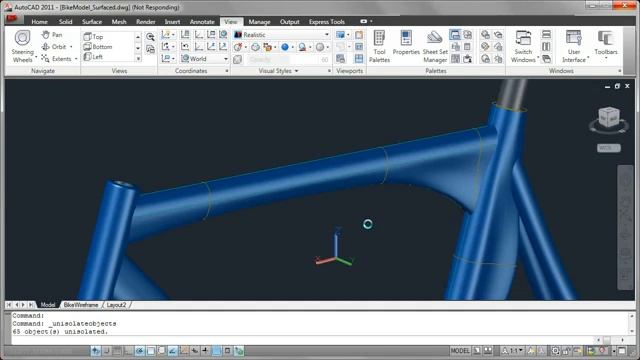Click Quick View Drawings icon in status bar
640x360 pixels.
(x=488, y=351)
